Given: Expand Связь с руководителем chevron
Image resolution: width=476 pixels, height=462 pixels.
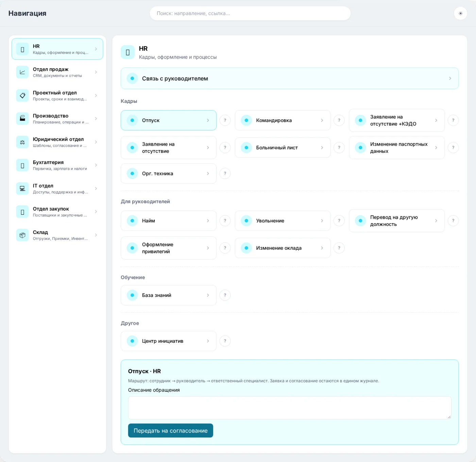Looking at the screenshot, I should coord(450,78).
